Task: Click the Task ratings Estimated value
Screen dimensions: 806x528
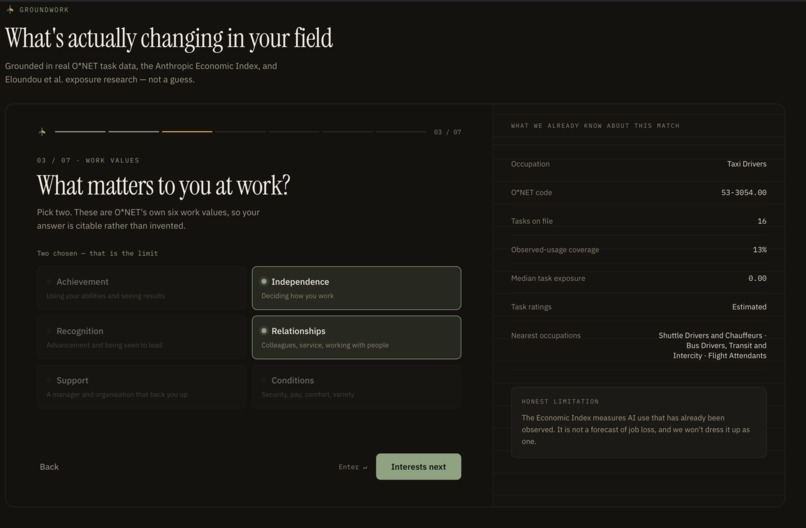Action: (749, 307)
